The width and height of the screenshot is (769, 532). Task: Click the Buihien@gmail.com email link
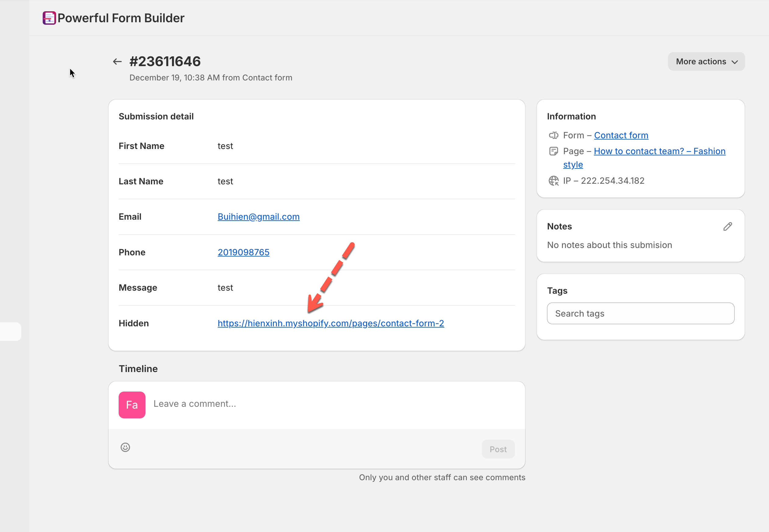[259, 217]
